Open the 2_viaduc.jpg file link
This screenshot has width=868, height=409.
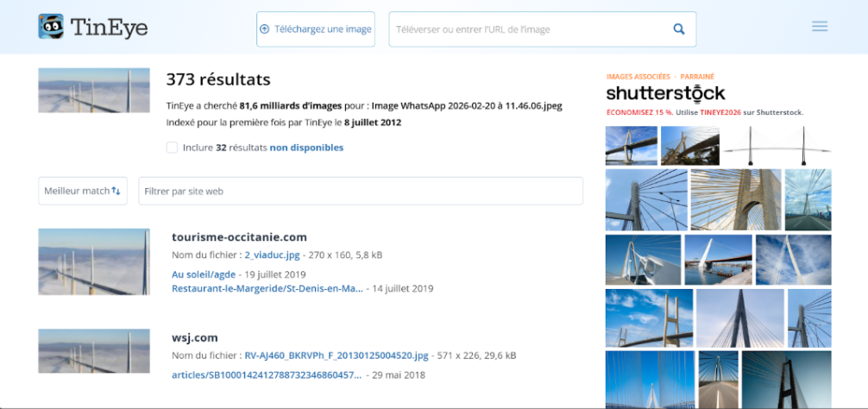click(272, 255)
